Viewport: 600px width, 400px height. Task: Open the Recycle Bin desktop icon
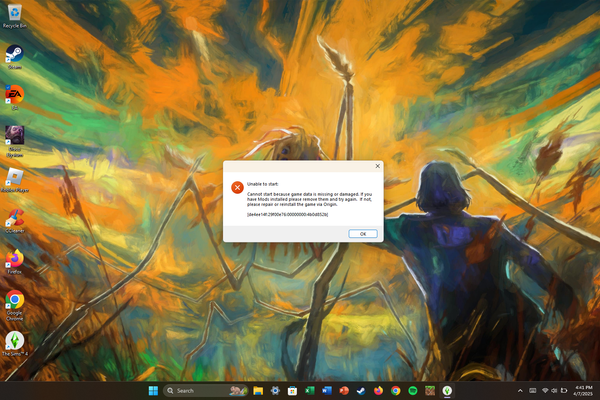(15, 13)
